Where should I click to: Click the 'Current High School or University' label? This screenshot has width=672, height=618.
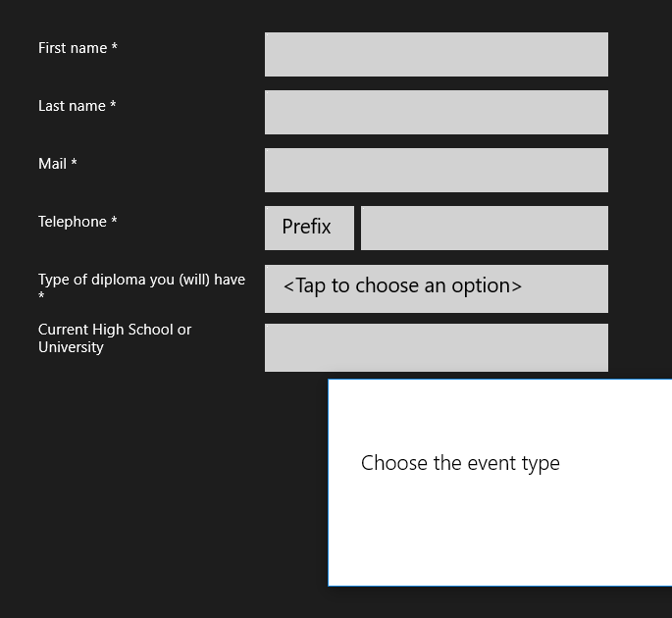pyautogui.click(x=114, y=337)
